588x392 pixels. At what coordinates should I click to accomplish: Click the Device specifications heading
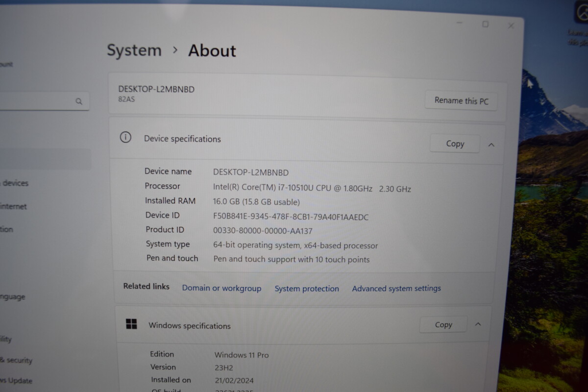(x=182, y=139)
